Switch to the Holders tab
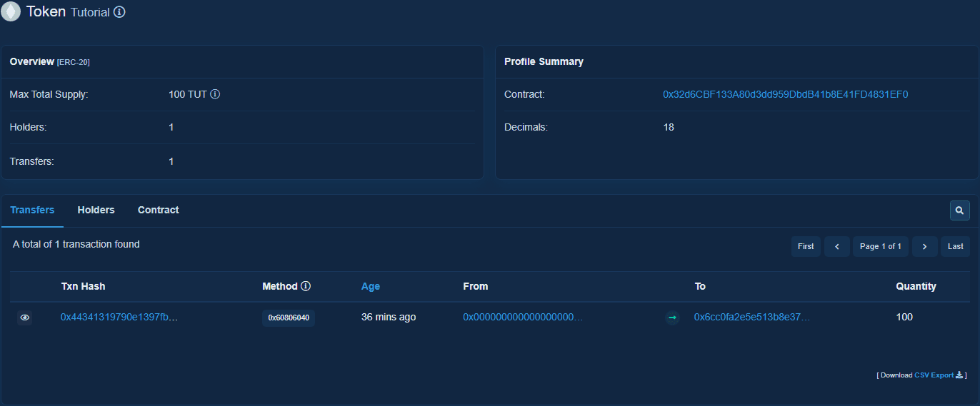The width and height of the screenshot is (980, 406). pyautogui.click(x=96, y=210)
